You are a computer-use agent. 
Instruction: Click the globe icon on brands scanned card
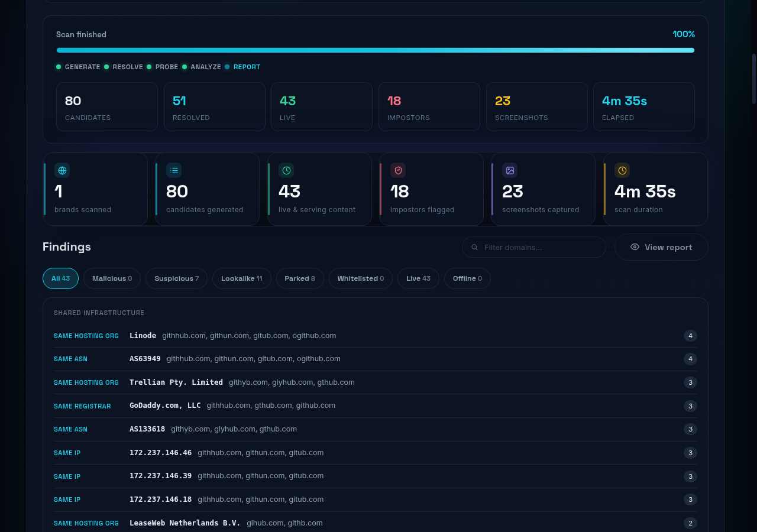(62, 170)
